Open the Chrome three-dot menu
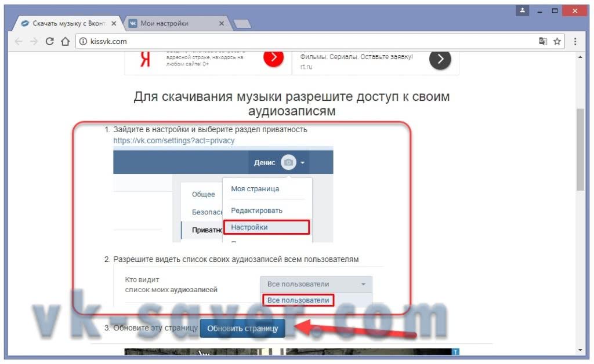 pyautogui.click(x=575, y=41)
